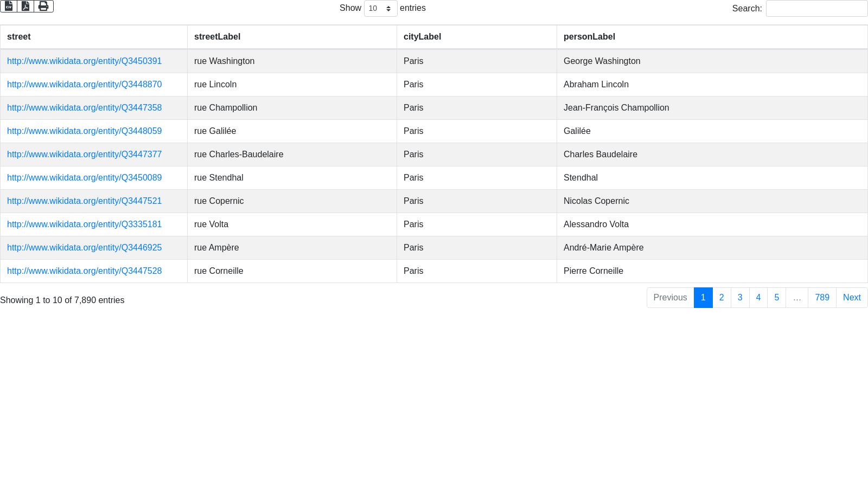
Task: Go to page 2 of results
Action: [x=722, y=298]
